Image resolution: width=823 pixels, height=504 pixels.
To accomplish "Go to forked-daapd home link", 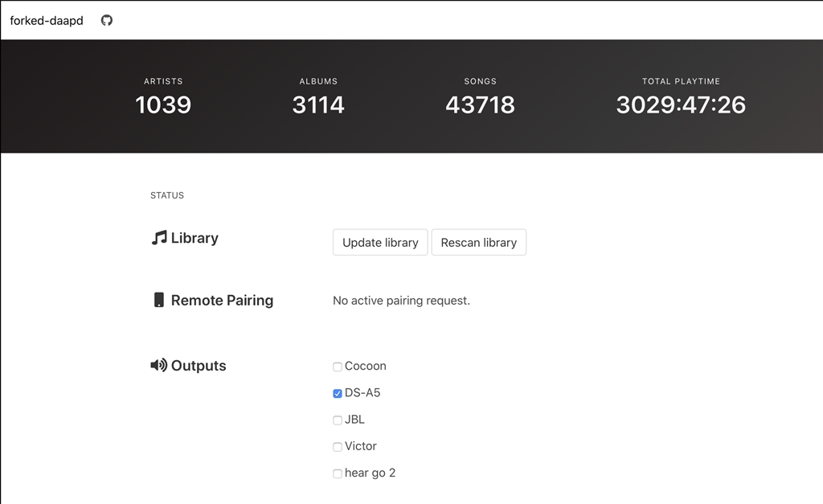I will (47, 20).
